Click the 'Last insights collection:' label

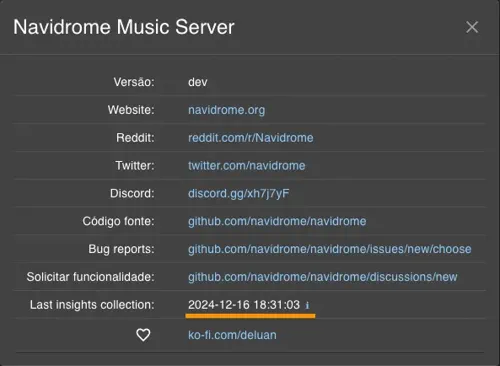click(x=92, y=305)
